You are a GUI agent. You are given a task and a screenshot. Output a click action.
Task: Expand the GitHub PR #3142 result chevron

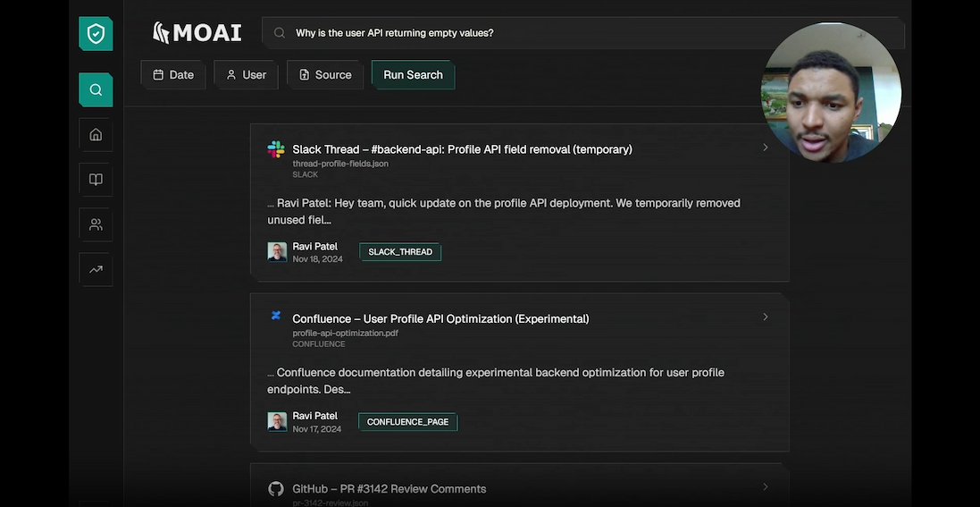(765, 486)
